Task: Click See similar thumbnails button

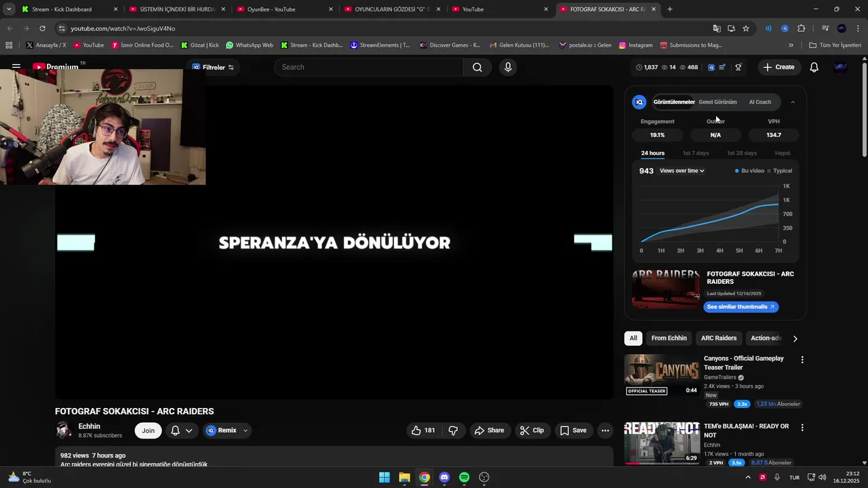Action: coord(741,307)
